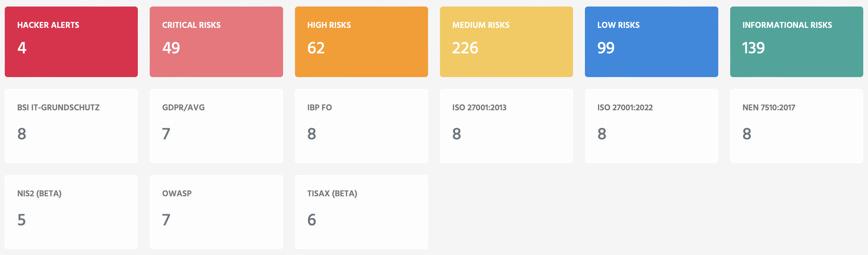View the ISO 27001:2022 card
868x255 pixels.
[x=651, y=126]
